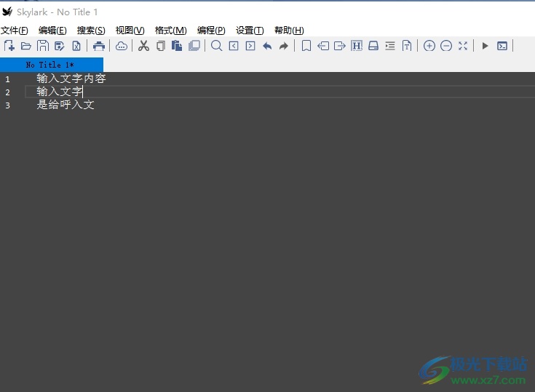Open the 编程(P) menu

(211, 31)
